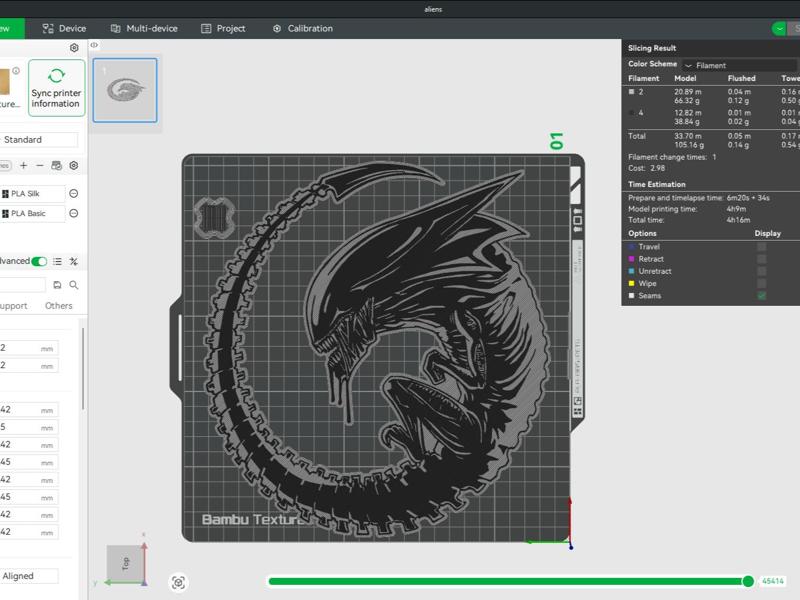Open printer settings gear icon
The image size is (800, 600).
point(74,48)
